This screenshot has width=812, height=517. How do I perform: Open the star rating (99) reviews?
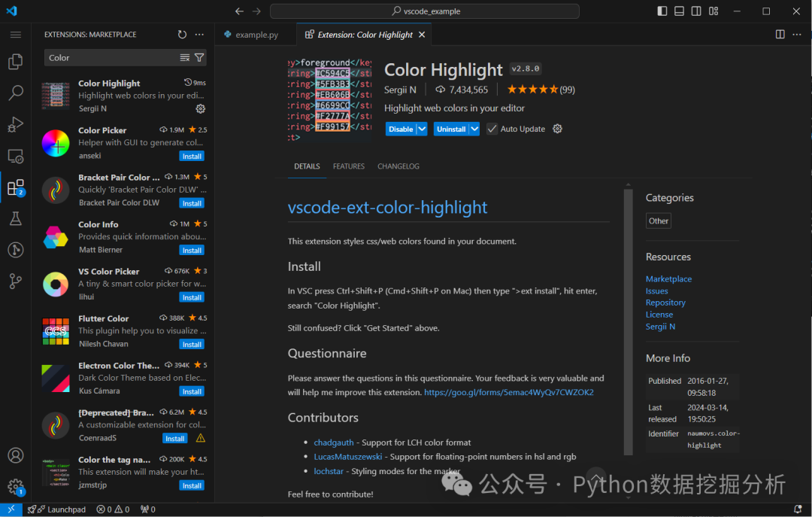coord(541,90)
